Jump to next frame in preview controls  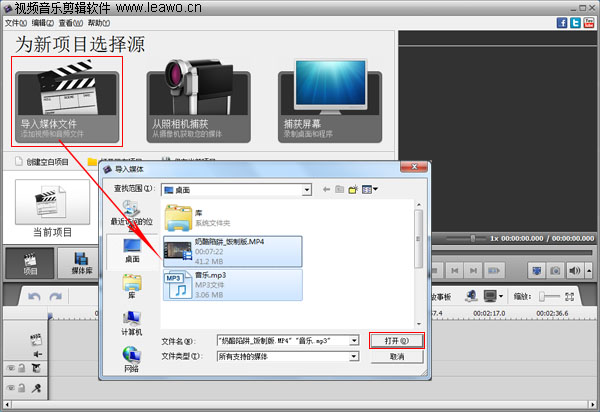[473, 270]
